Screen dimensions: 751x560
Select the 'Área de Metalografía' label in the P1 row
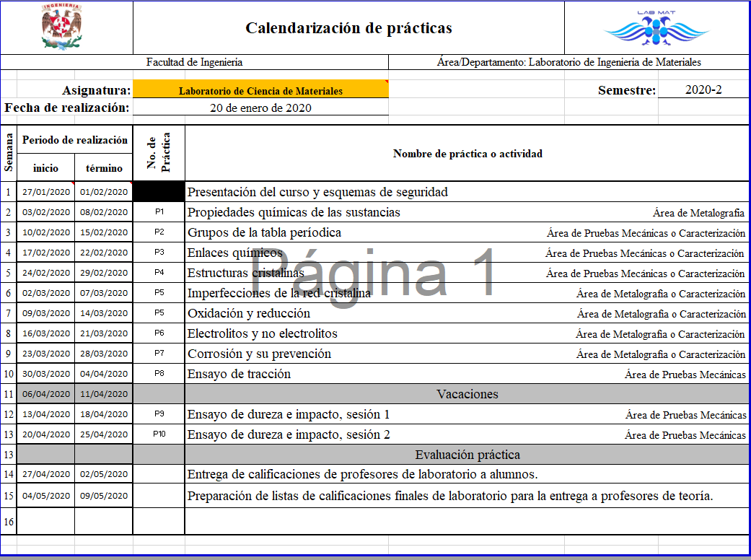(698, 213)
